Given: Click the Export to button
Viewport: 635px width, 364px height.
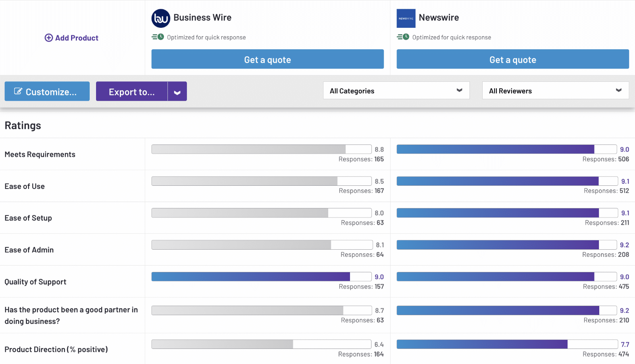Looking at the screenshot, I should point(132,91).
